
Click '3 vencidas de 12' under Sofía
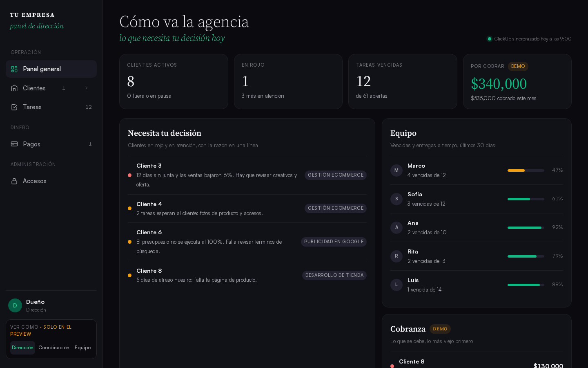click(426, 204)
